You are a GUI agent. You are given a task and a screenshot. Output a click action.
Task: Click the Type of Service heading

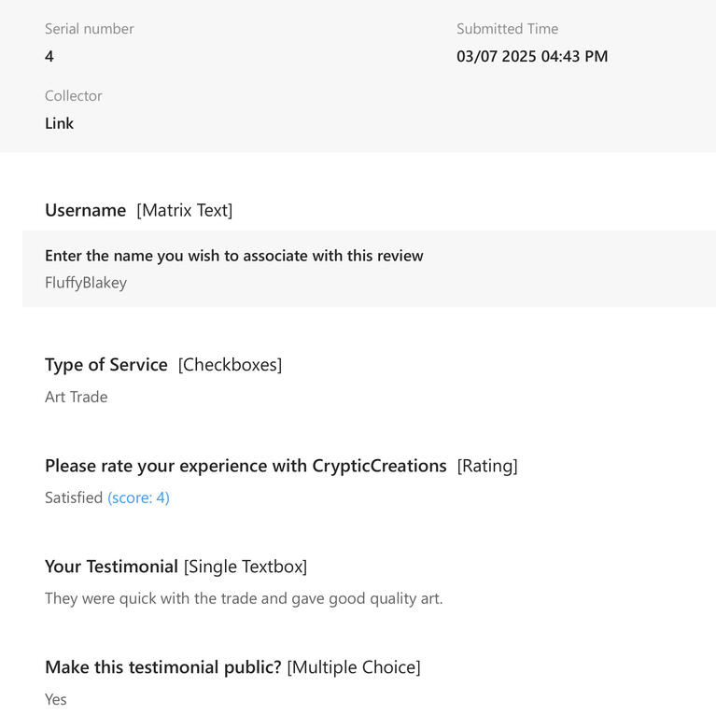coord(106,365)
